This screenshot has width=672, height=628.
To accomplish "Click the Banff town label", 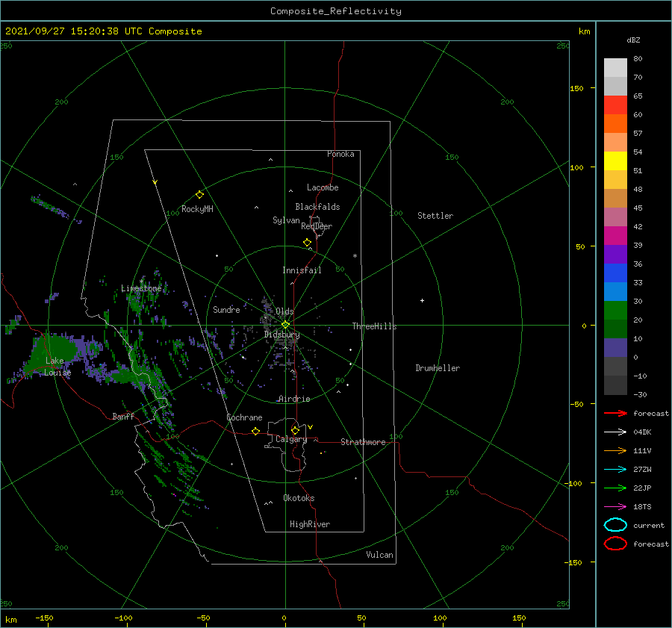I will [123, 416].
